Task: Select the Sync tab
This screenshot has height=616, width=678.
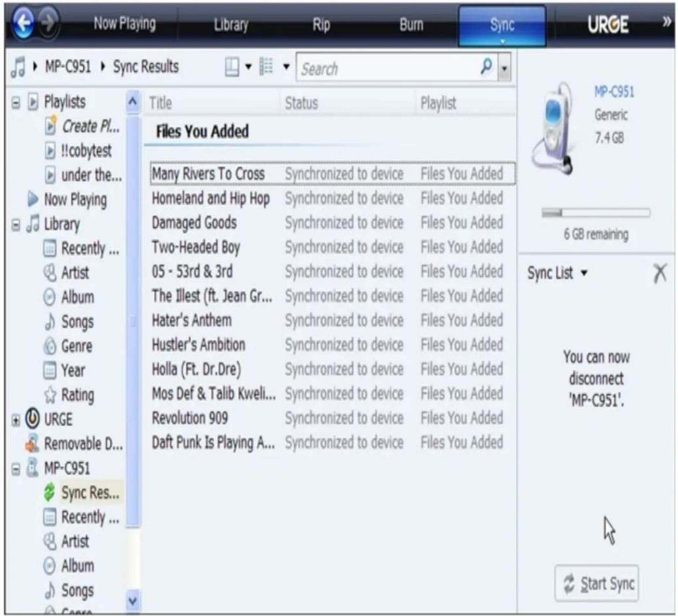Action: (x=502, y=26)
